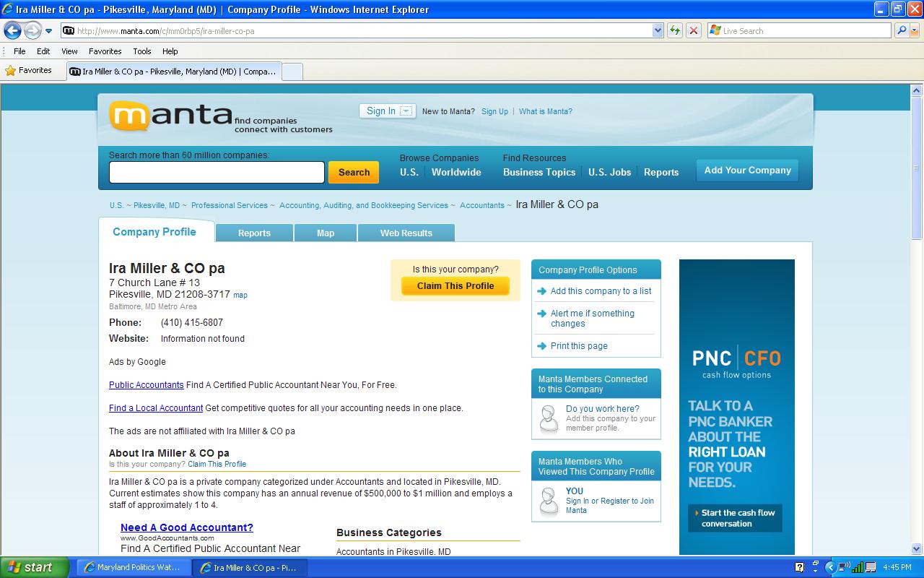The width and height of the screenshot is (924, 578).
Task: Open the Need A Good Accountant? ad
Action: 187,527
